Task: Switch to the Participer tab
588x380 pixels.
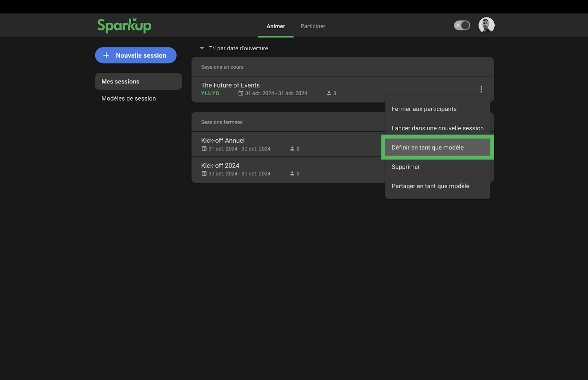Action: tap(312, 26)
